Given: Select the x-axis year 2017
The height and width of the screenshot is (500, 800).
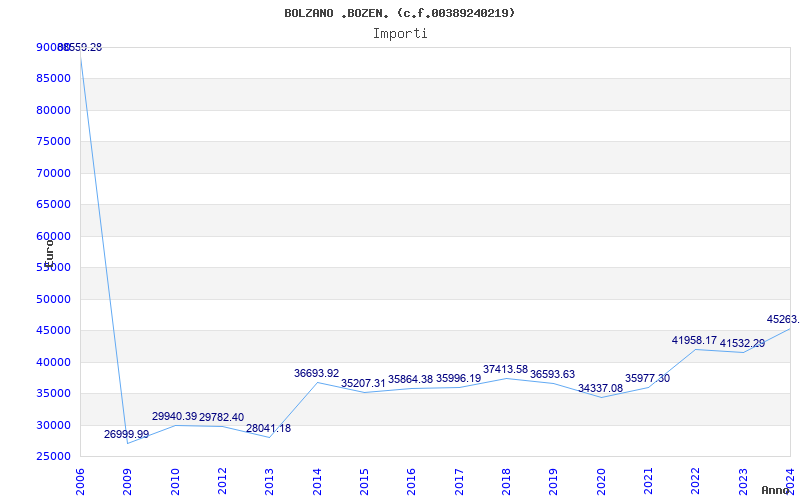Looking at the screenshot, I should tap(459, 482).
